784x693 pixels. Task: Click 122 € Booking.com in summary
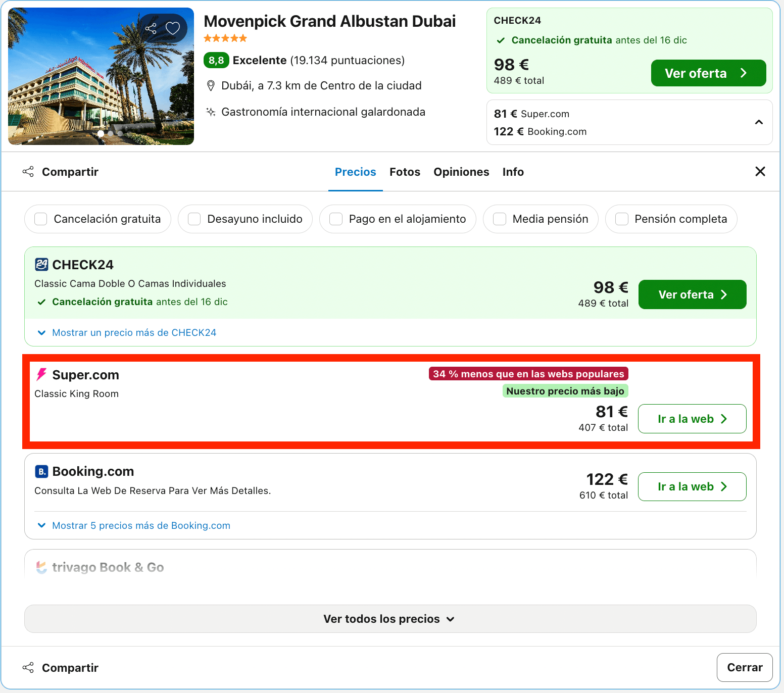(x=540, y=131)
